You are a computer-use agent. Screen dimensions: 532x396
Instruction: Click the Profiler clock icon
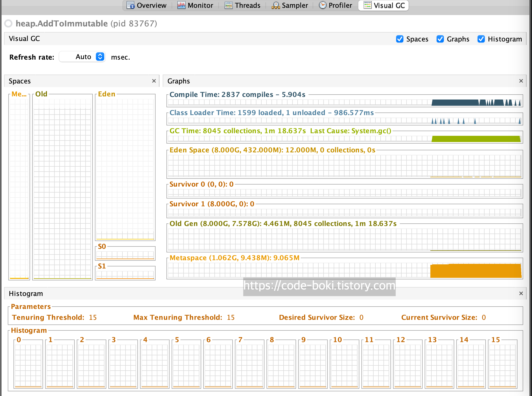pyautogui.click(x=323, y=5)
